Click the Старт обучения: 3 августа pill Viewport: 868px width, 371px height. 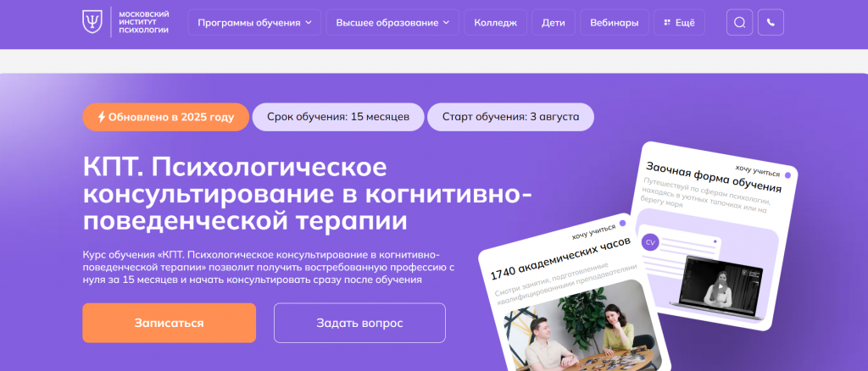click(511, 117)
